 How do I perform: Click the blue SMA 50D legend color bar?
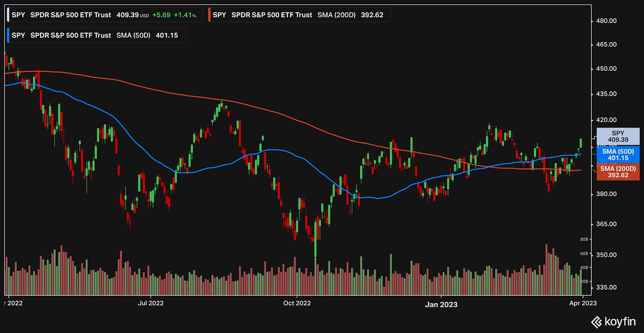tap(8, 35)
